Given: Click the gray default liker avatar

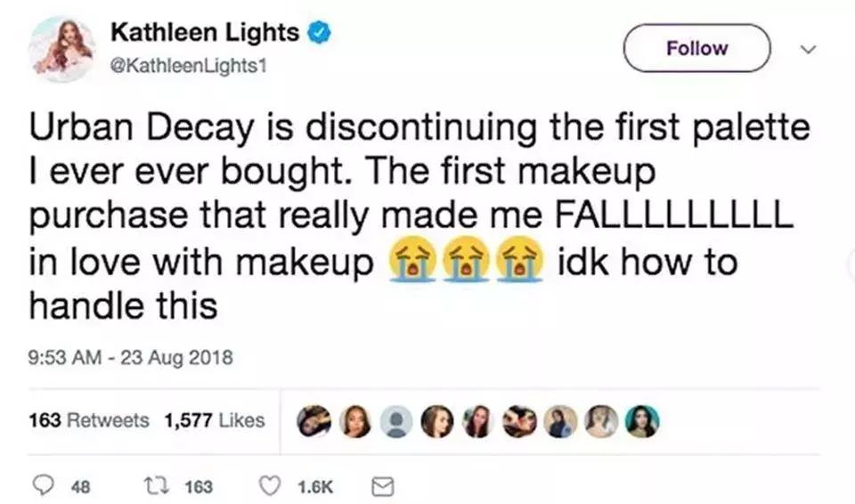Looking at the screenshot, I should [396, 421].
